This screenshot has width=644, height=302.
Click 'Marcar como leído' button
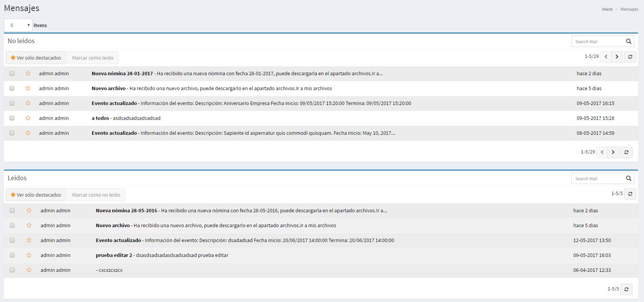pos(92,58)
